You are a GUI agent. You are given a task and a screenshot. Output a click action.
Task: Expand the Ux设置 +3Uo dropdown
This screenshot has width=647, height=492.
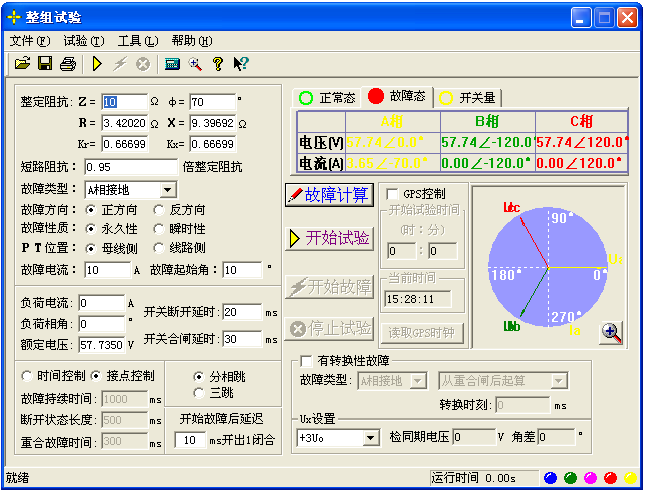coord(371,438)
